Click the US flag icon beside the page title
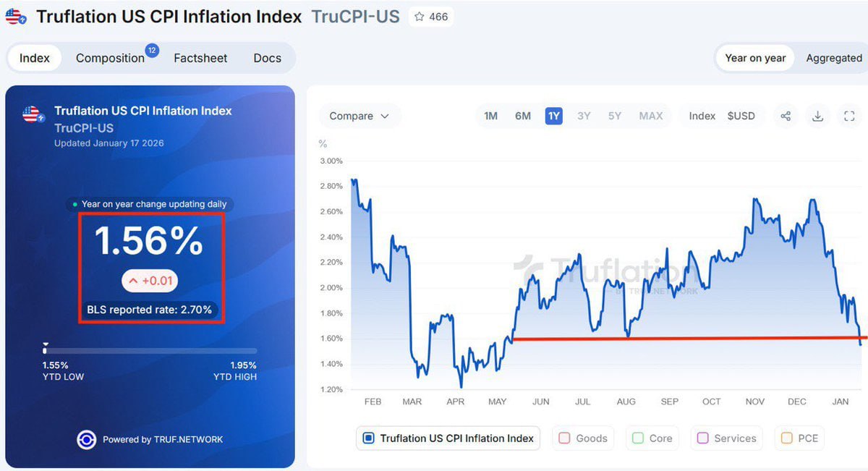The image size is (868, 471). (x=16, y=17)
